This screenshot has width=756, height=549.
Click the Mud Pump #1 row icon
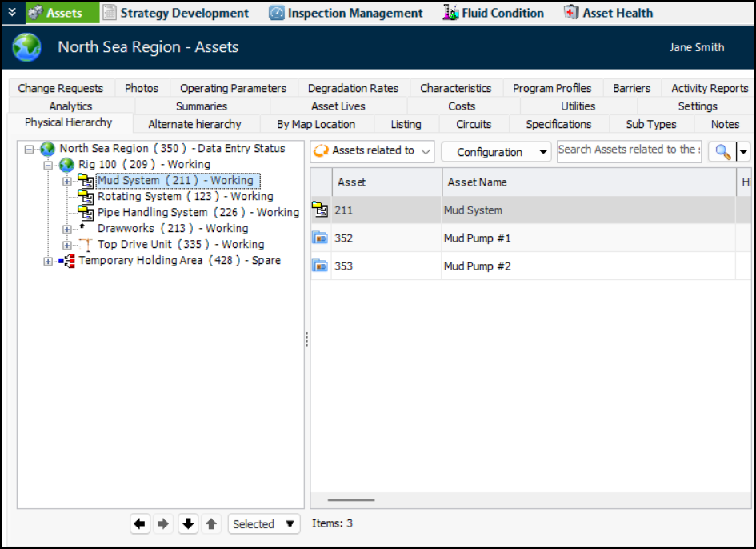coord(320,238)
